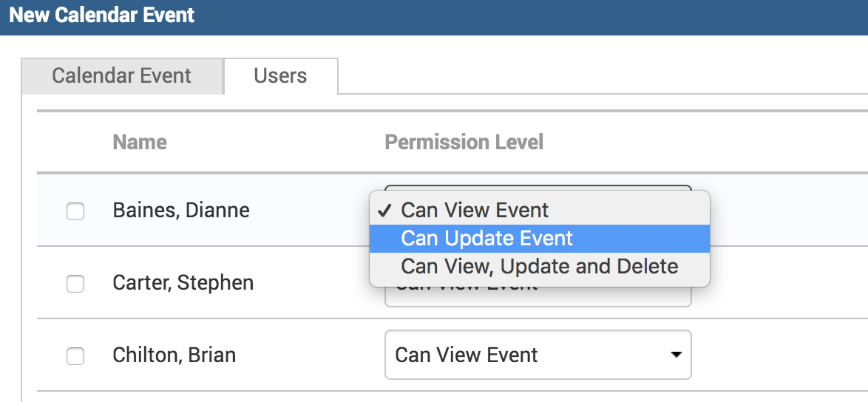Screen dimensions: 868x402
Task: Select the Users tab
Action: tap(280, 76)
